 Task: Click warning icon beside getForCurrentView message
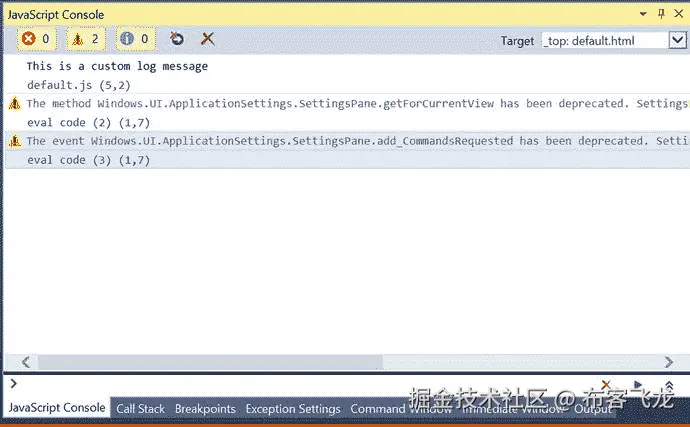point(15,104)
